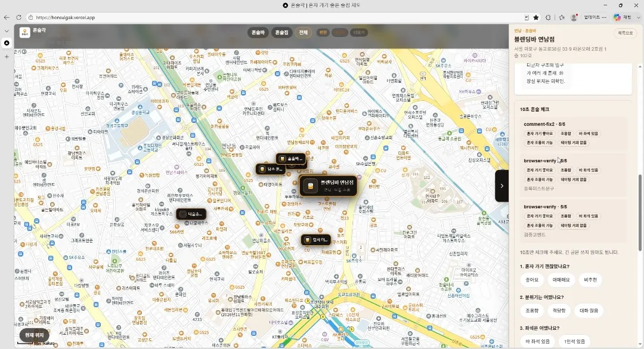The height and width of the screenshot is (349, 644).
Task: Click the 블렌딩바 연남점 panel title
Action: (534, 39)
